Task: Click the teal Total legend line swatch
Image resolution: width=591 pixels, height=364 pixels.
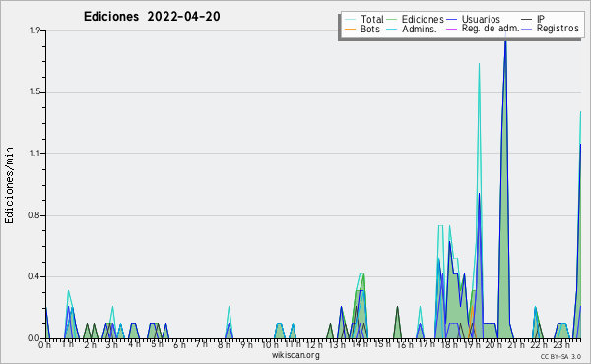Action: point(350,20)
